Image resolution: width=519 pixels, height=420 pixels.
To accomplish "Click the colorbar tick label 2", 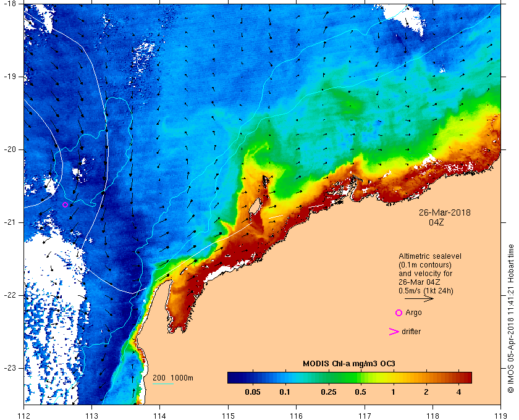I will coord(426,392).
